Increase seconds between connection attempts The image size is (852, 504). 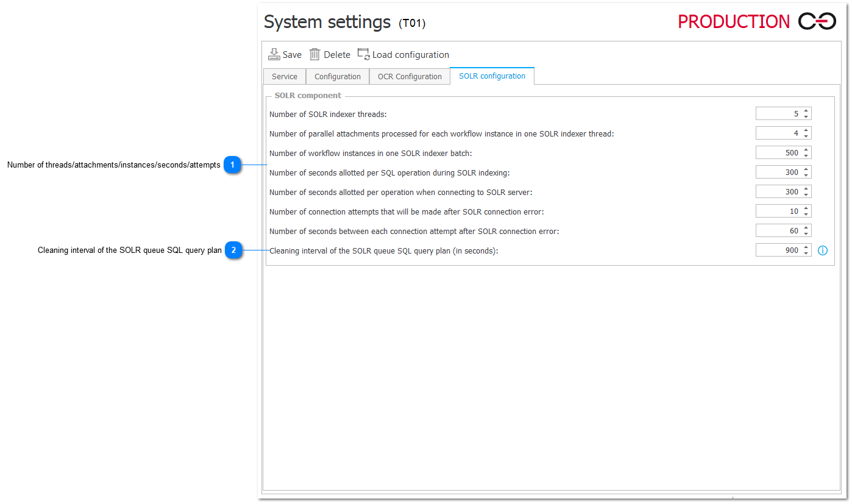[x=806, y=228]
